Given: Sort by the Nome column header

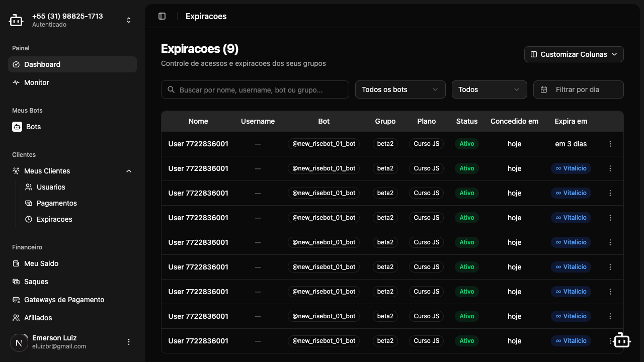Looking at the screenshot, I should (x=198, y=121).
